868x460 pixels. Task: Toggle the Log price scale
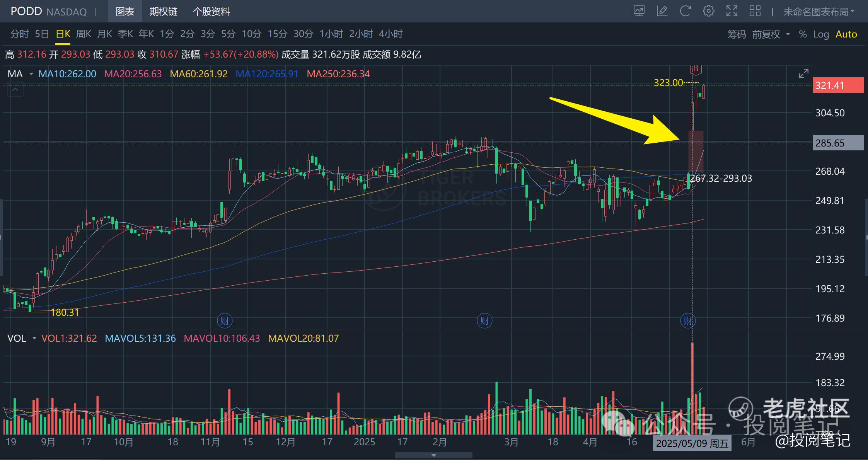[x=821, y=34]
